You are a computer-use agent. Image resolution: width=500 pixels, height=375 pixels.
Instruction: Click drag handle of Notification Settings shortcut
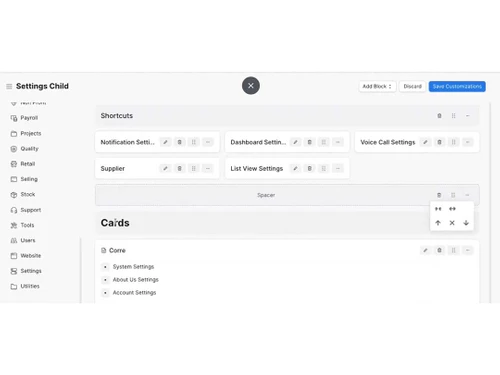click(x=193, y=142)
